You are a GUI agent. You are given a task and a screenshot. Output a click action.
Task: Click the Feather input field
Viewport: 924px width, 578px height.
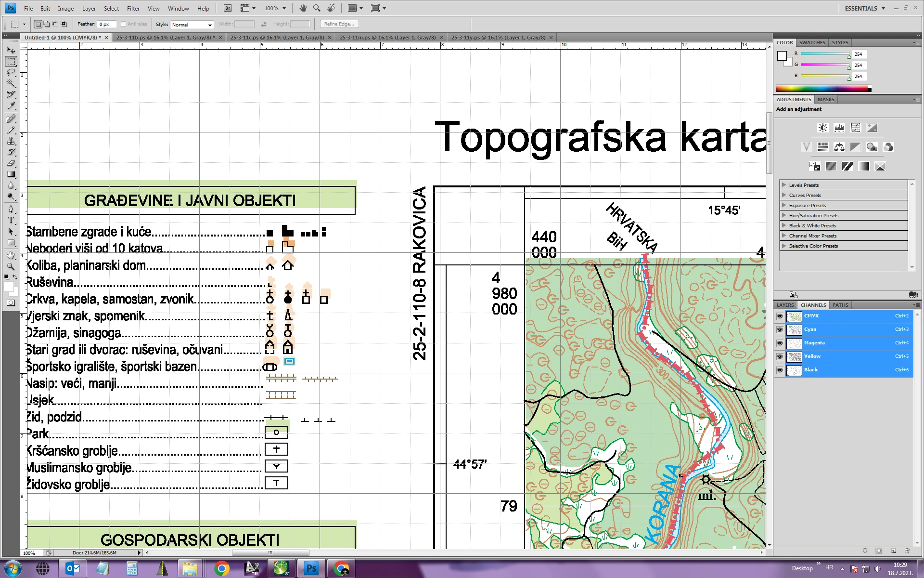pyautogui.click(x=107, y=25)
